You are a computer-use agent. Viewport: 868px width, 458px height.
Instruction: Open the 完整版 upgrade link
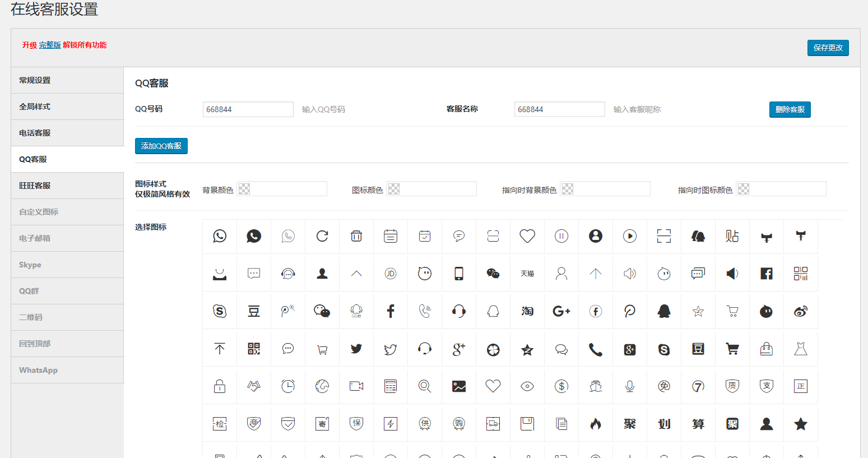(x=50, y=45)
